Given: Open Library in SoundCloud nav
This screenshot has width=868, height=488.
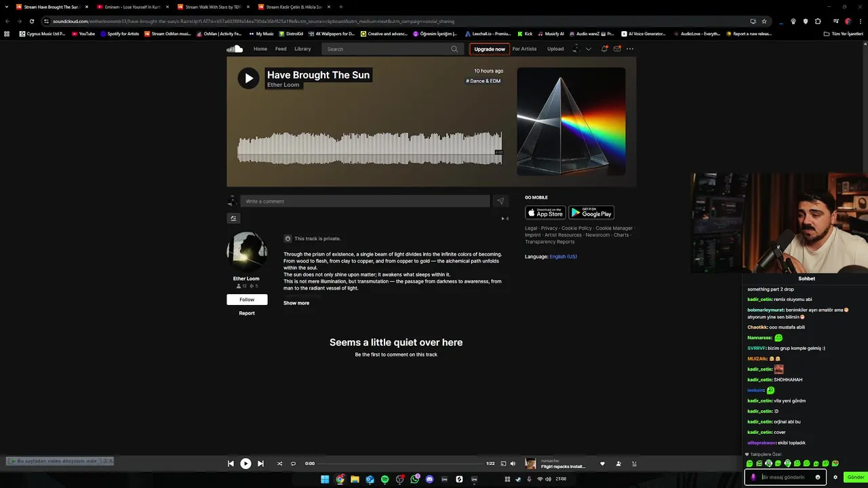Looking at the screenshot, I should tap(302, 49).
